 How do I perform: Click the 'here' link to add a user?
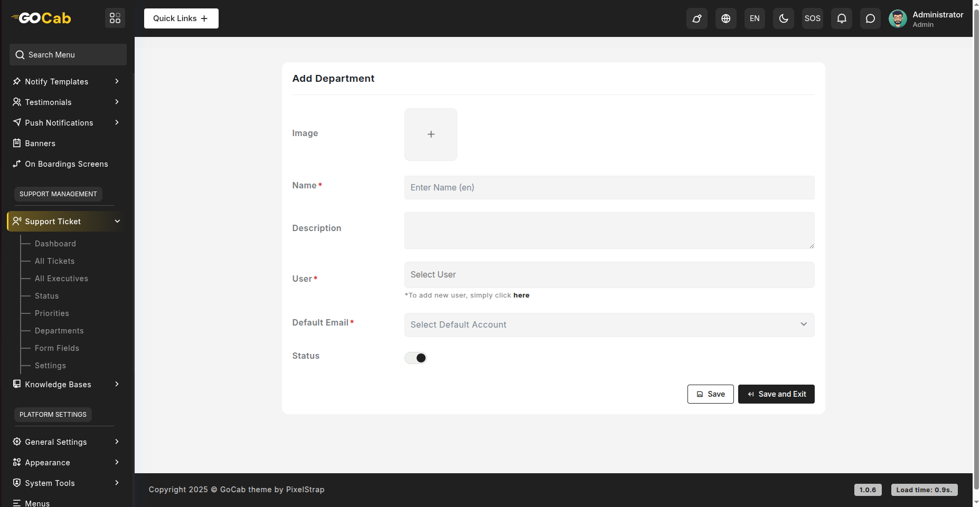click(x=521, y=295)
